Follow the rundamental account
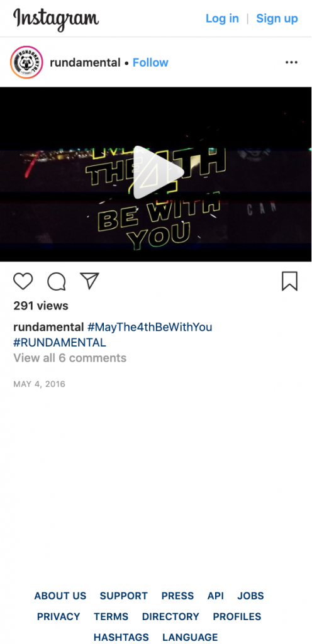The height and width of the screenshot is (644, 312). (x=150, y=62)
